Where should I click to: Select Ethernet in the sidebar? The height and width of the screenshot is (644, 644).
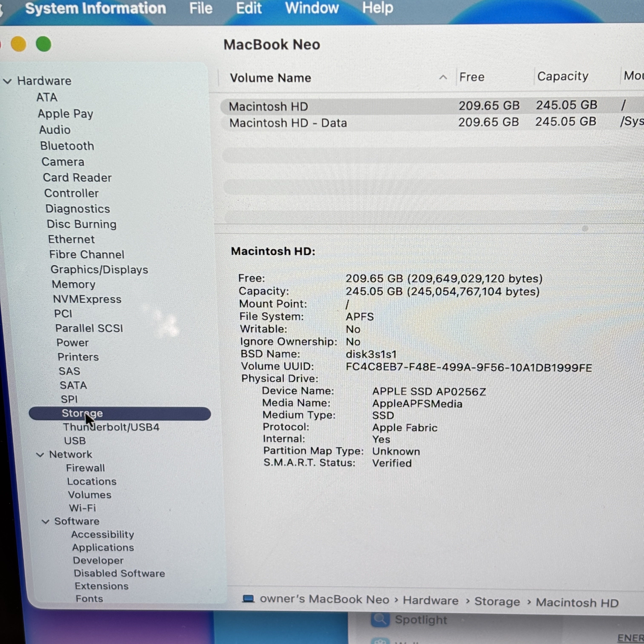71,239
